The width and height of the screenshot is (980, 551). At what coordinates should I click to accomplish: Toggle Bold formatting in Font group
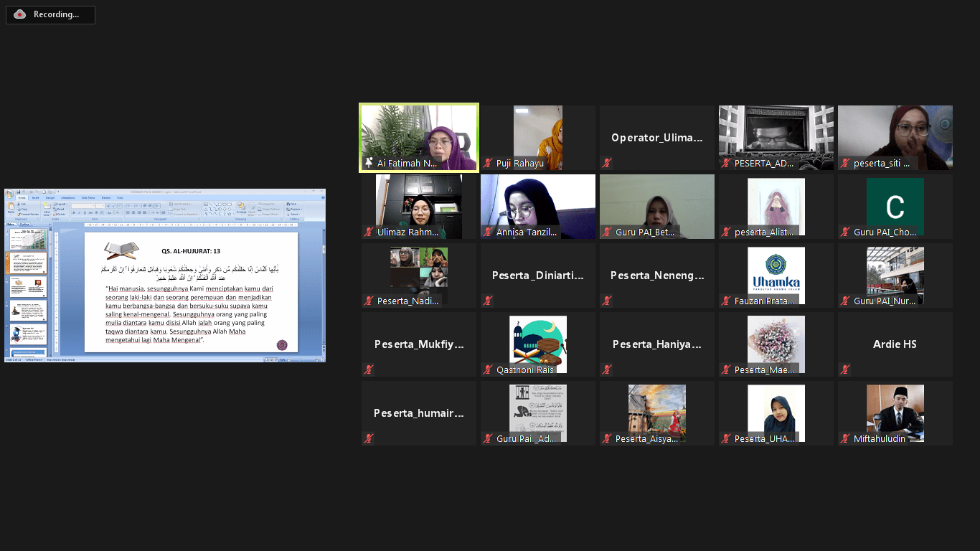coord(73,213)
